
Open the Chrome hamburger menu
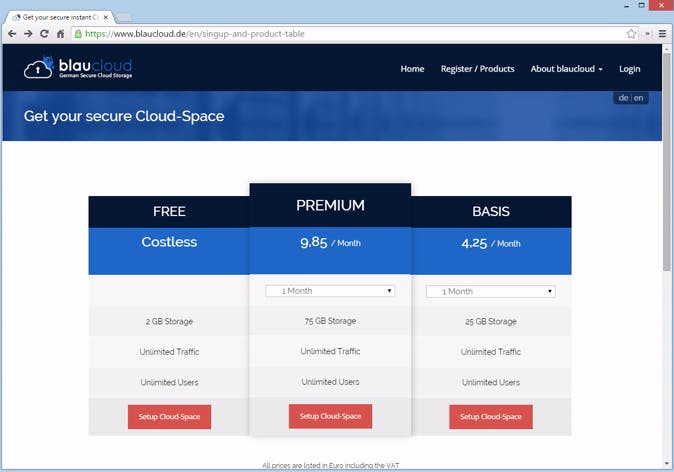pos(662,34)
